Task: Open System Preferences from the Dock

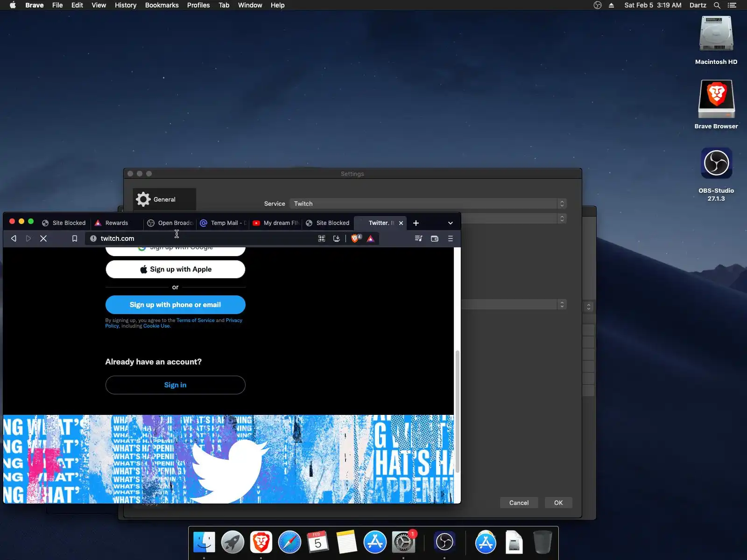Action: (403, 542)
